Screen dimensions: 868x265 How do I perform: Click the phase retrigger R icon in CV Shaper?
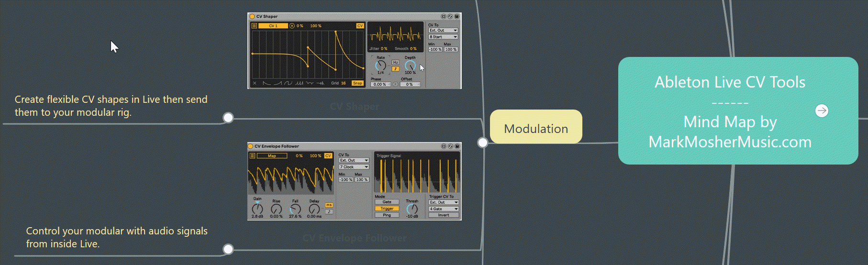[395, 84]
